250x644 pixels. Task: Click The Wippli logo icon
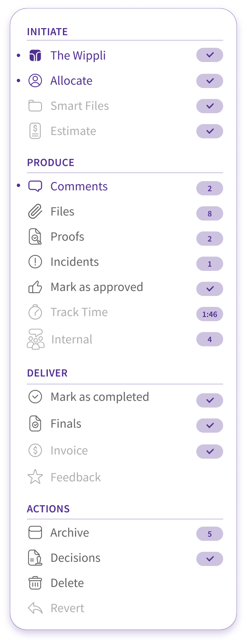[35, 55]
